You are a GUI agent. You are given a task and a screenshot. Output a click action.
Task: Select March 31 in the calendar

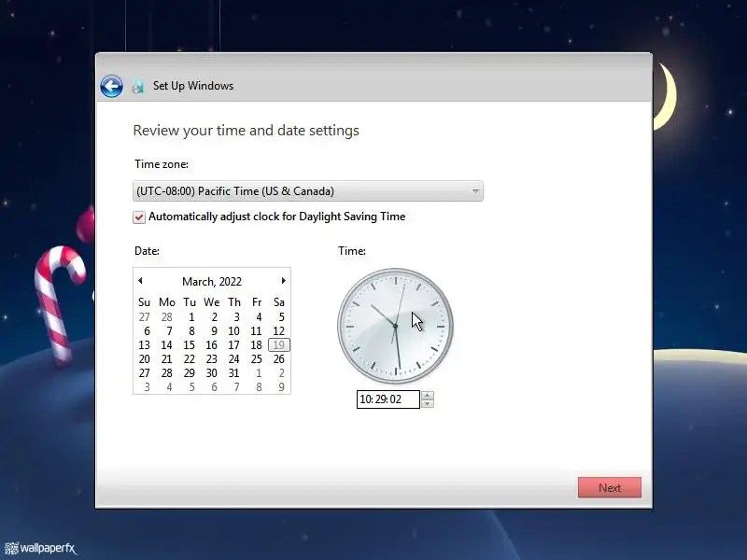click(233, 373)
